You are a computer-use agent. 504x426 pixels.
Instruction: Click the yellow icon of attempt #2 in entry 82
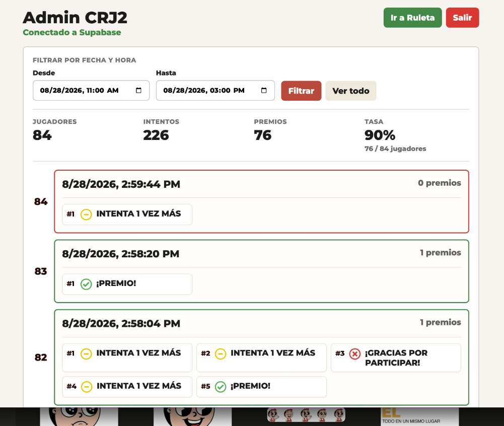[x=221, y=353]
